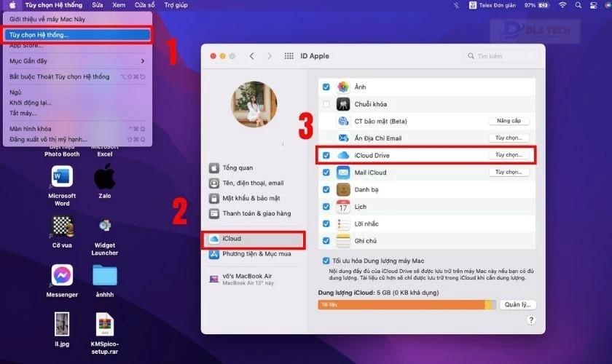Click Nâng cấp button for CT bảo mật

[509, 121]
